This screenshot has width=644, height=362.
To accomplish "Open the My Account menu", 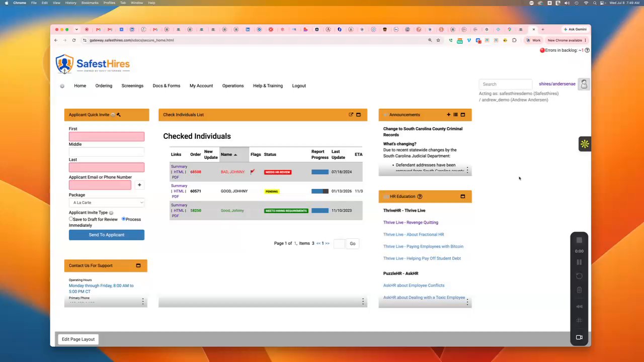I will click(201, 86).
